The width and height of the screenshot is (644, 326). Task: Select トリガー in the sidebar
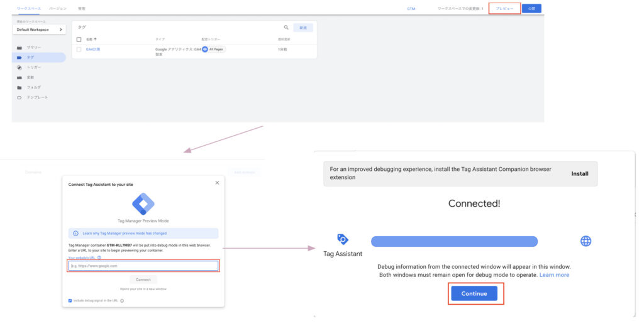(34, 67)
